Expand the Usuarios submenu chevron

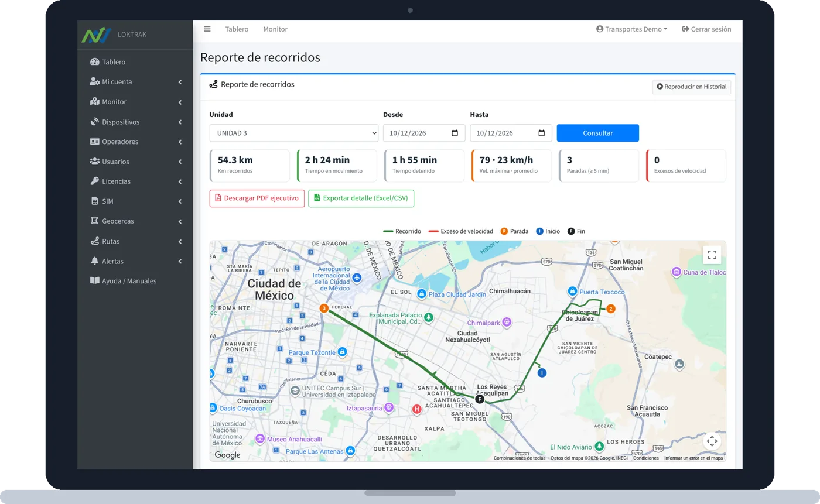click(x=180, y=162)
